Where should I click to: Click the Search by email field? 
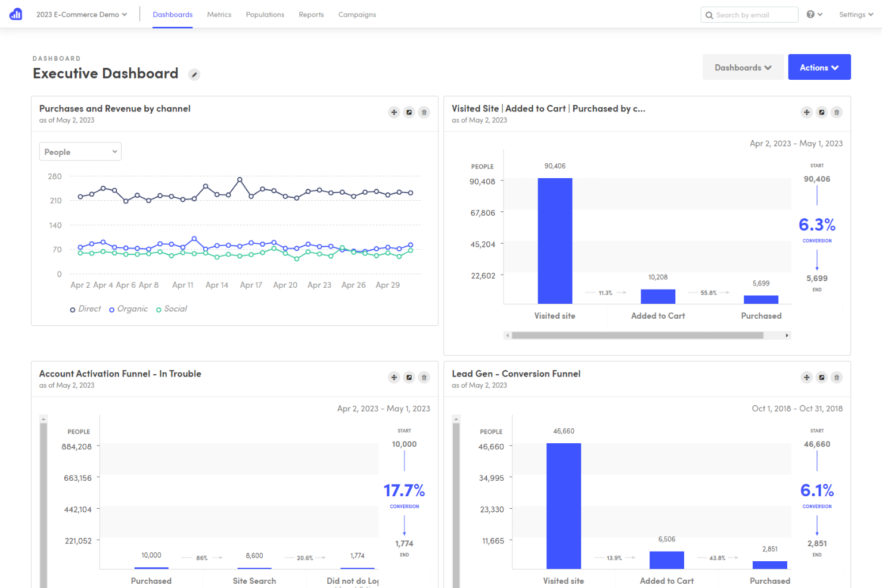click(x=750, y=15)
